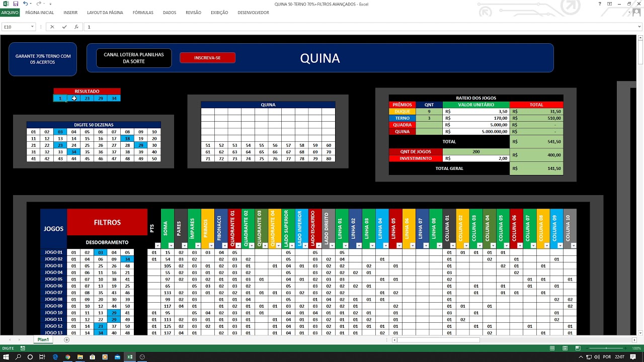Click the horizontal scrollbar at bottom
The width and height of the screenshot is (644, 362).
click(x=514, y=340)
